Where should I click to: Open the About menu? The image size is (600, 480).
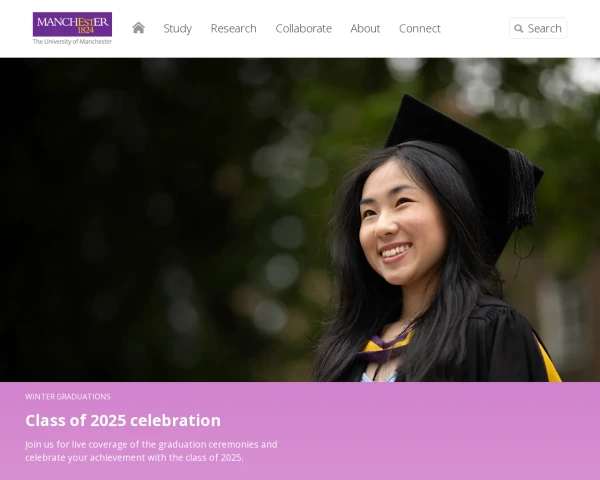tap(365, 28)
